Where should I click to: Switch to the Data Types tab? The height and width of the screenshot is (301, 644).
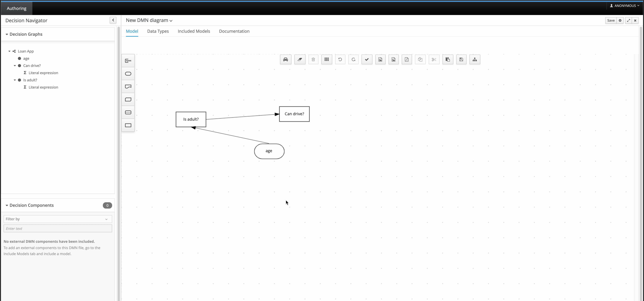tap(158, 31)
